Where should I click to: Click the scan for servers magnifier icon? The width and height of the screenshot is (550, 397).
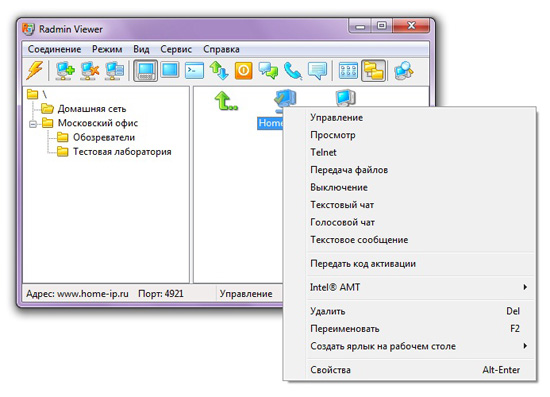[404, 70]
